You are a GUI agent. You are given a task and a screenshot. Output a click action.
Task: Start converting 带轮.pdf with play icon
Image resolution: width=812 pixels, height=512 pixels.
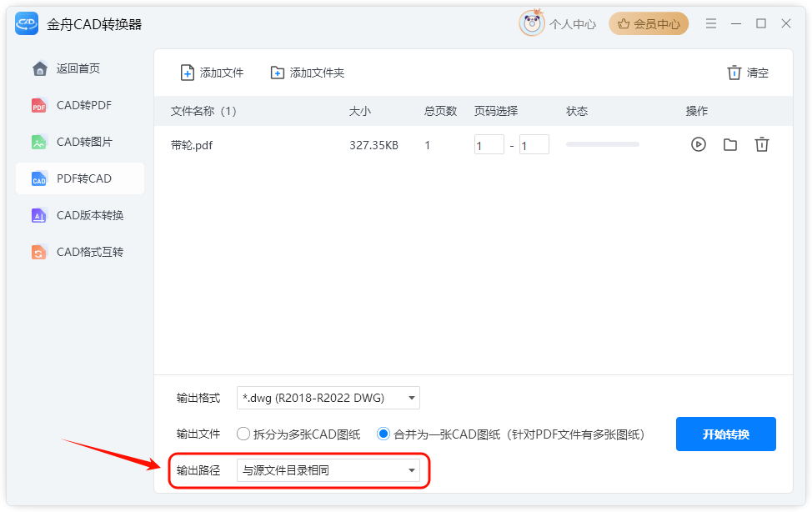click(x=698, y=144)
